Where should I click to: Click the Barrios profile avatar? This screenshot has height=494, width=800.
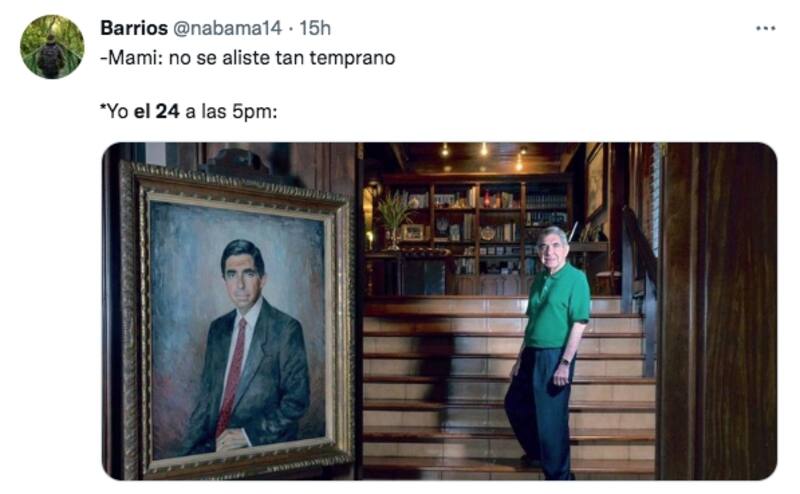pyautogui.click(x=52, y=47)
